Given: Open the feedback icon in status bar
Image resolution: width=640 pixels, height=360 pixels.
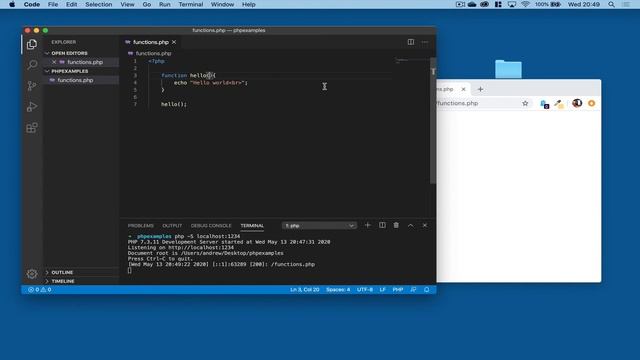Looking at the screenshot, I should (x=413, y=289).
